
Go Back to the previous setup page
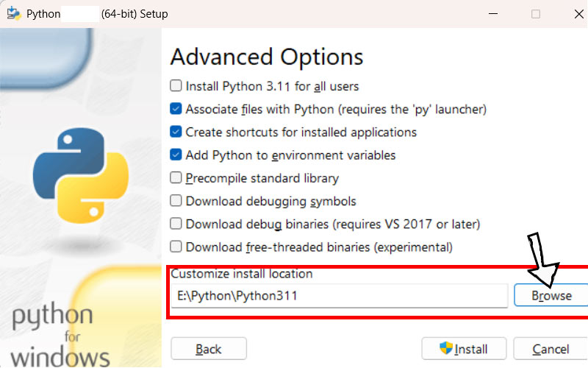209,349
